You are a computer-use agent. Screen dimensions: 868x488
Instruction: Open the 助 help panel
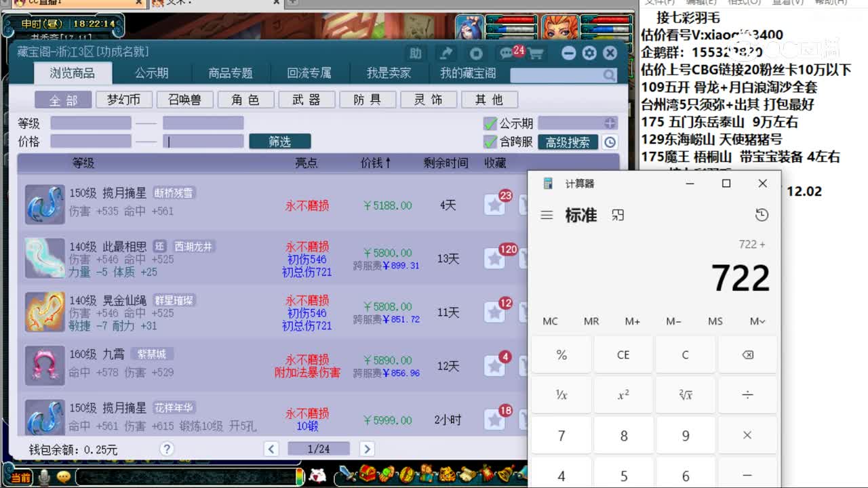416,52
